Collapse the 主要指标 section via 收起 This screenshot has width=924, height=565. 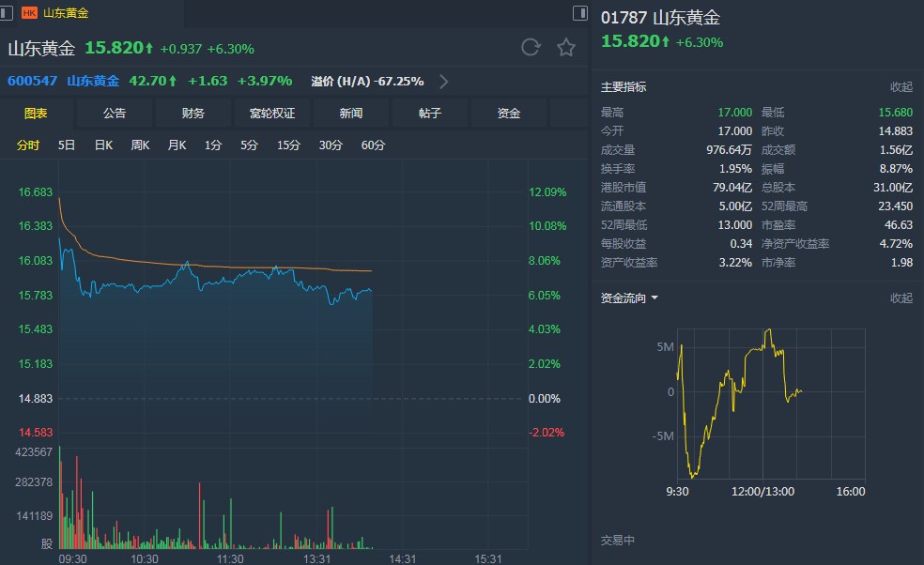pos(901,87)
